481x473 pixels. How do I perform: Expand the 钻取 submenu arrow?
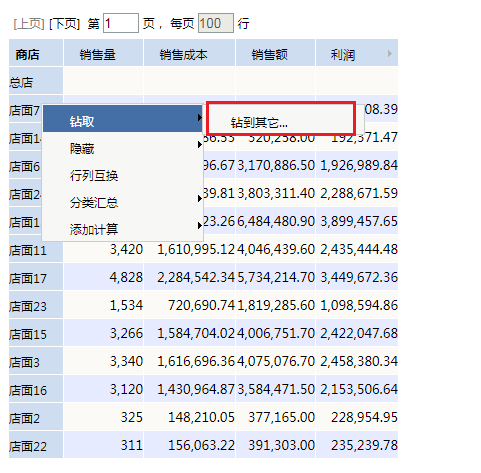coord(199,117)
